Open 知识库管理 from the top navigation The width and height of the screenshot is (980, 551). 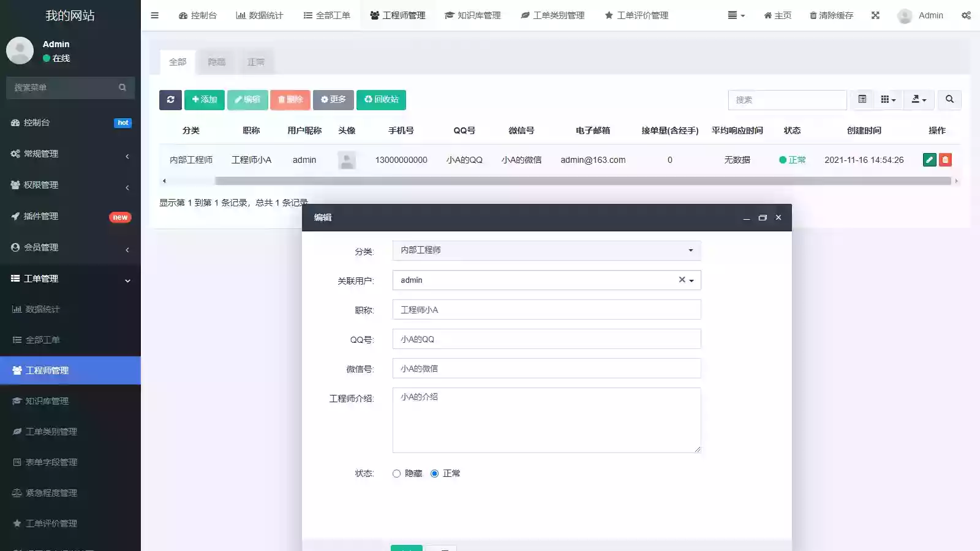(473, 15)
